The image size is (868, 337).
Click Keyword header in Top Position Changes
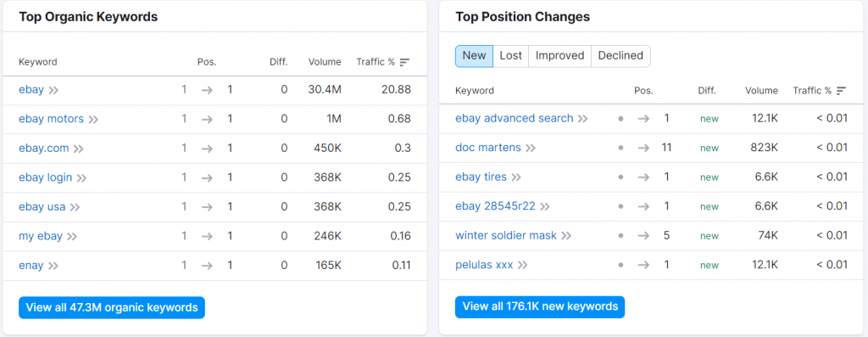point(475,91)
